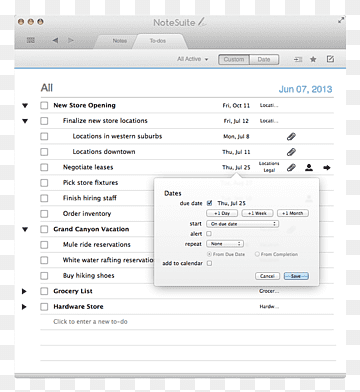Enable add to calendar checkbox
Viewport: 360px width, 392px height.
[x=209, y=263]
